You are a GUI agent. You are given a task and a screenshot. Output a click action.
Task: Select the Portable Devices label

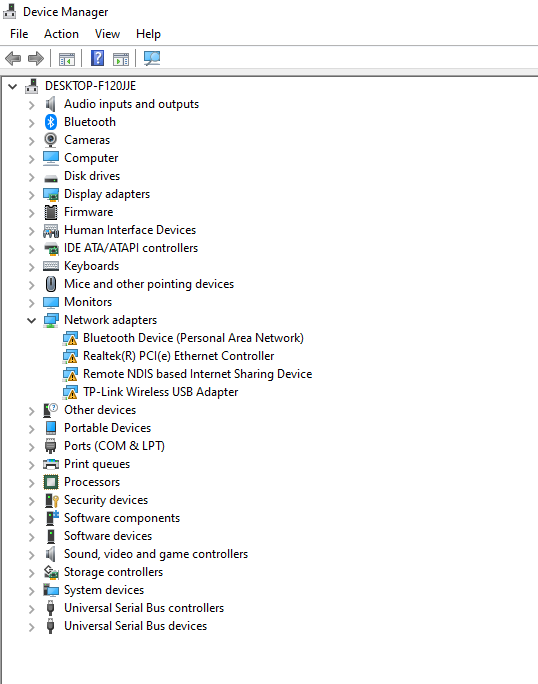tap(108, 428)
